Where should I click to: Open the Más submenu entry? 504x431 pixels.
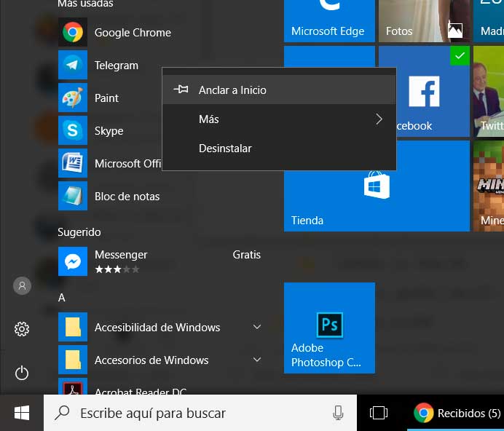coord(279,119)
